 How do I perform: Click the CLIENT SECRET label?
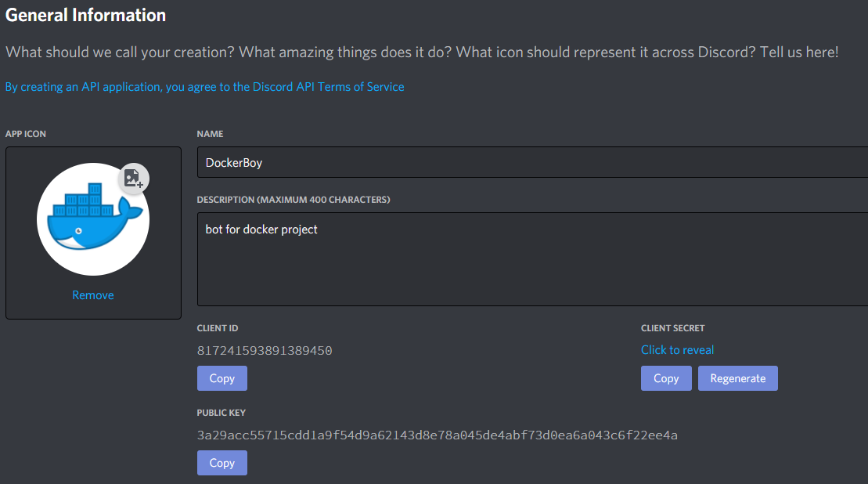[672, 328]
